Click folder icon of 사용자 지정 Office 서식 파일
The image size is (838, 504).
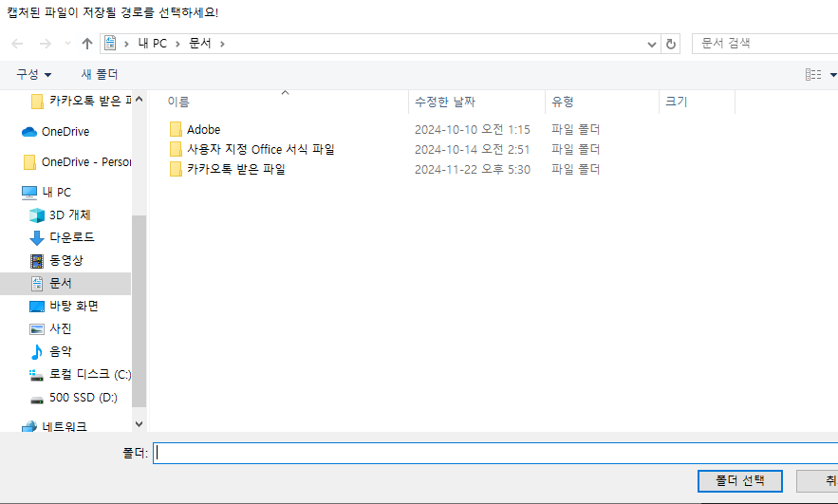[x=176, y=149]
